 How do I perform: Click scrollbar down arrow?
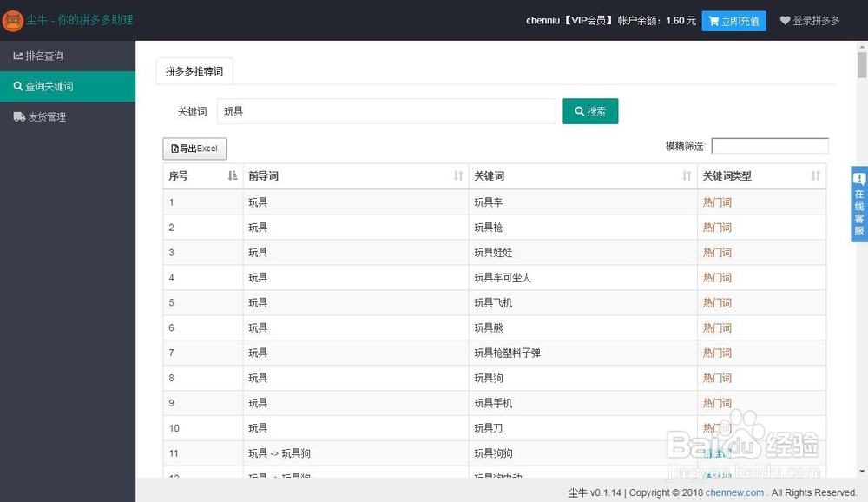point(862,472)
